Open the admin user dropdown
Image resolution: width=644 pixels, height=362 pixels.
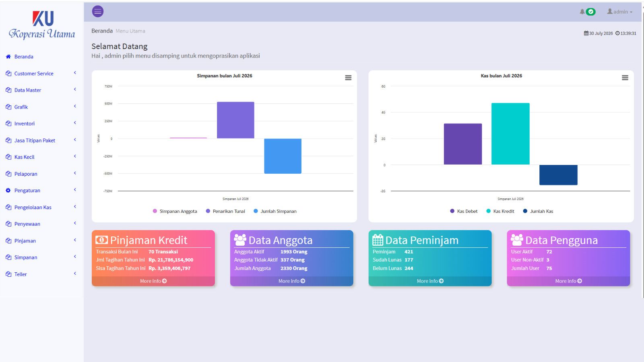tap(620, 12)
